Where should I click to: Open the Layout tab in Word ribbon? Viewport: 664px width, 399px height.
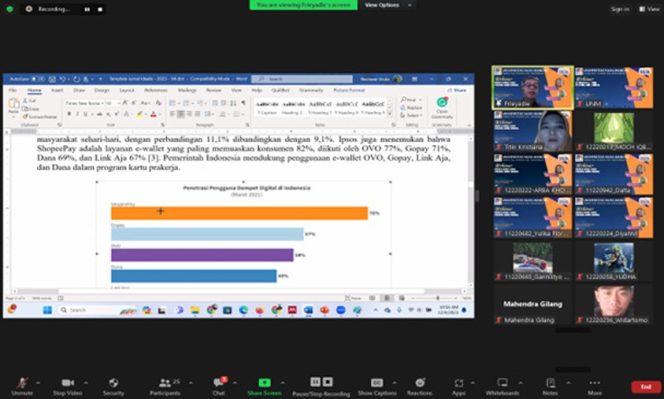coord(127,90)
